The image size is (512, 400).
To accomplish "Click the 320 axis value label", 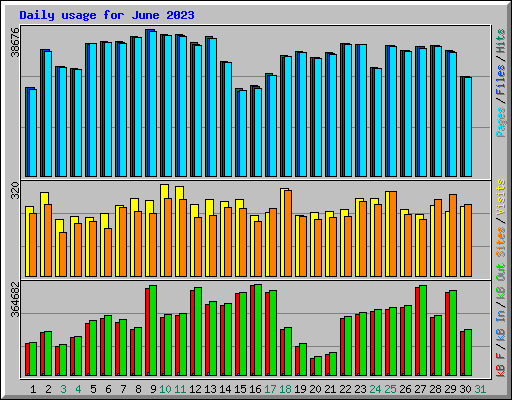I will coord(15,190).
